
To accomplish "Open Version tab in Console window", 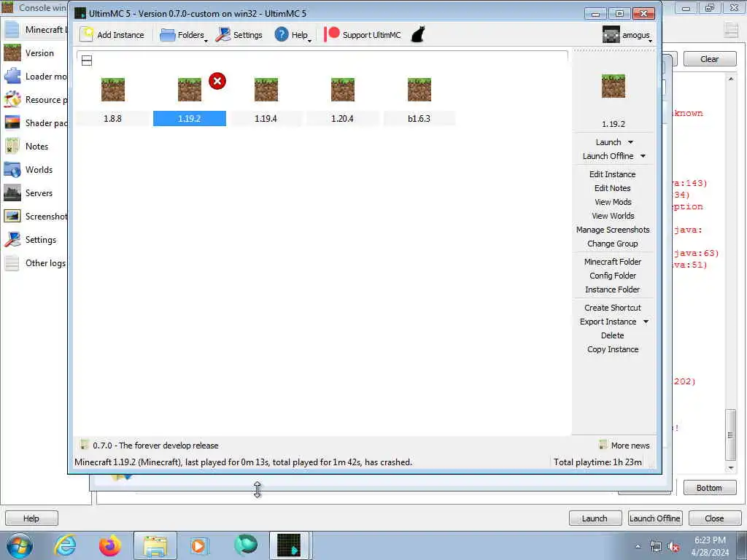I will coord(34,52).
